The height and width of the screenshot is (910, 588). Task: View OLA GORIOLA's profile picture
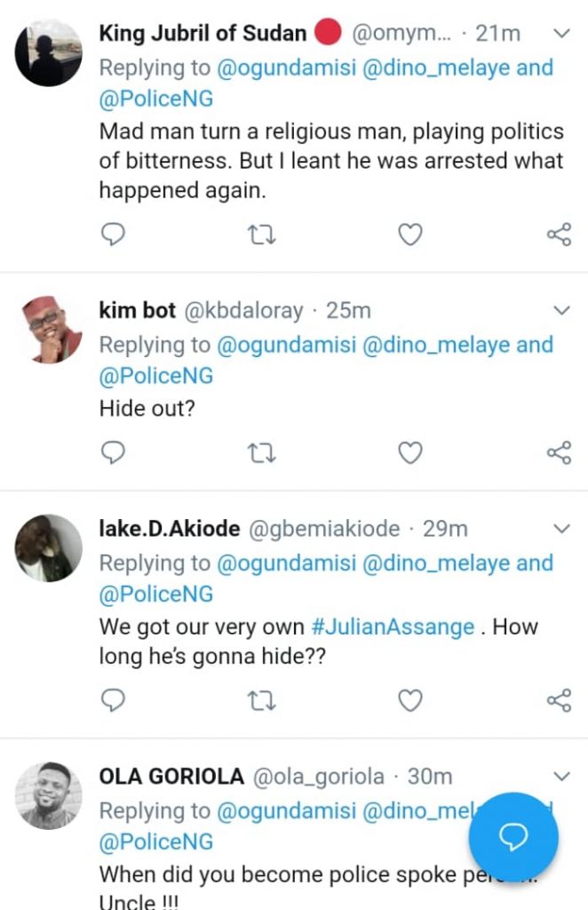[x=49, y=795]
